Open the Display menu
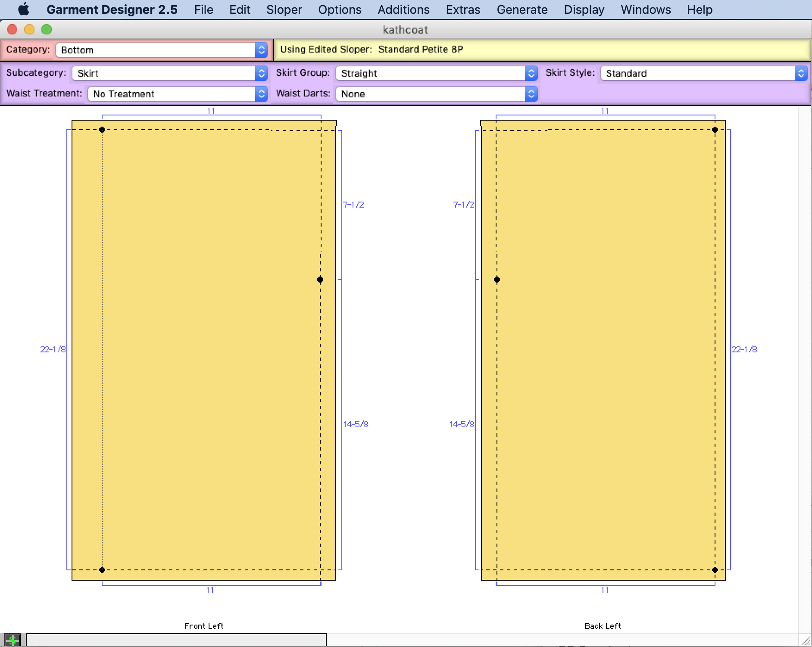This screenshot has height=647, width=812. click(584, 9)
